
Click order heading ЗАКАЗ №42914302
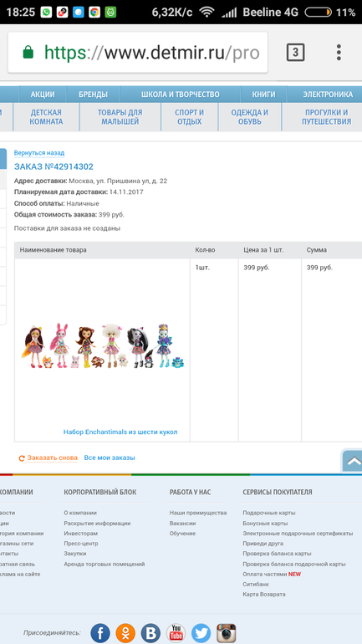tap(54, 166)
